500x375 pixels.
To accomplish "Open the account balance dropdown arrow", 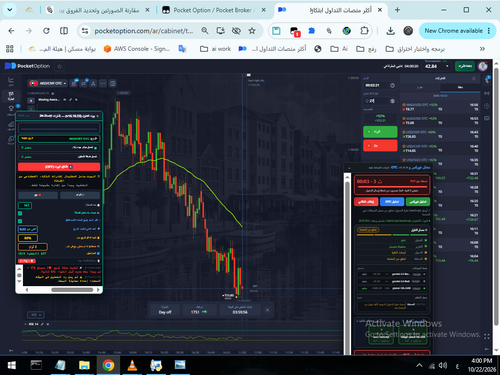I will [447, 66].
